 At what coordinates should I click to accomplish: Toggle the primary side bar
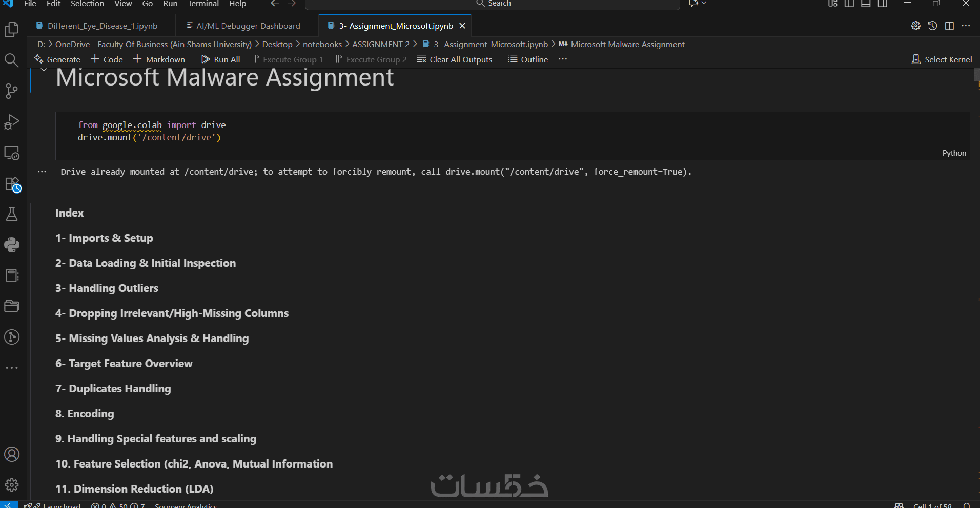(849, 4)
